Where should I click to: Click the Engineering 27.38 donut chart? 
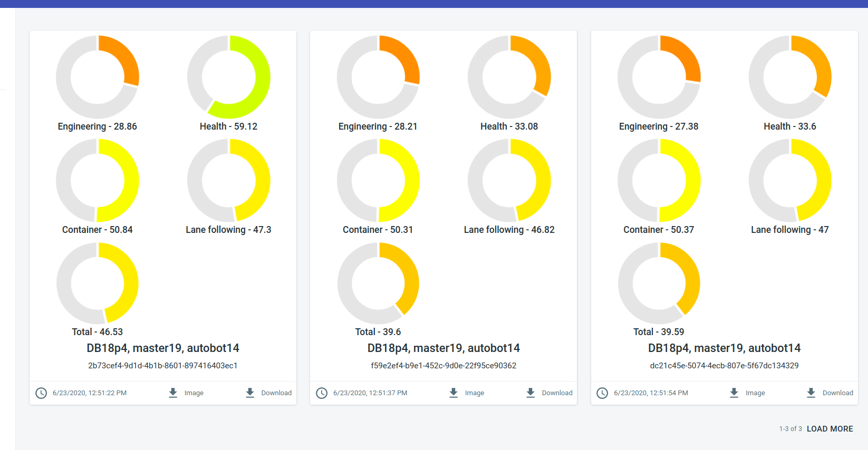(x=659, y=77)
